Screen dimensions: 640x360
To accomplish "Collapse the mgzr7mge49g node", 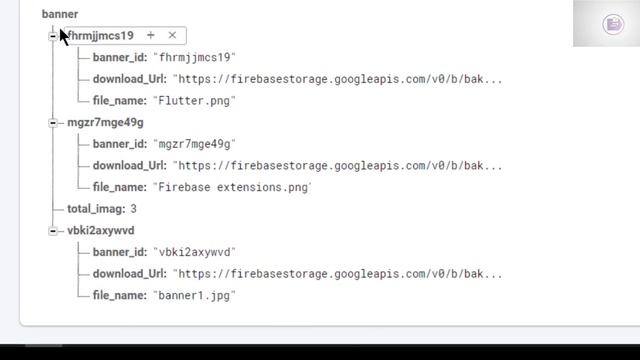I will 53,123.
